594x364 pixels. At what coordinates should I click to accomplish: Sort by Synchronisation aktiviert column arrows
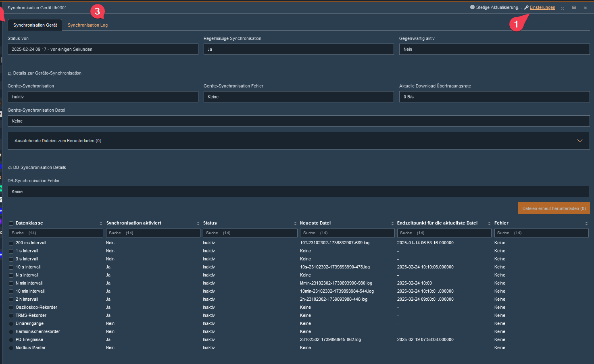[x=198, y=223]
